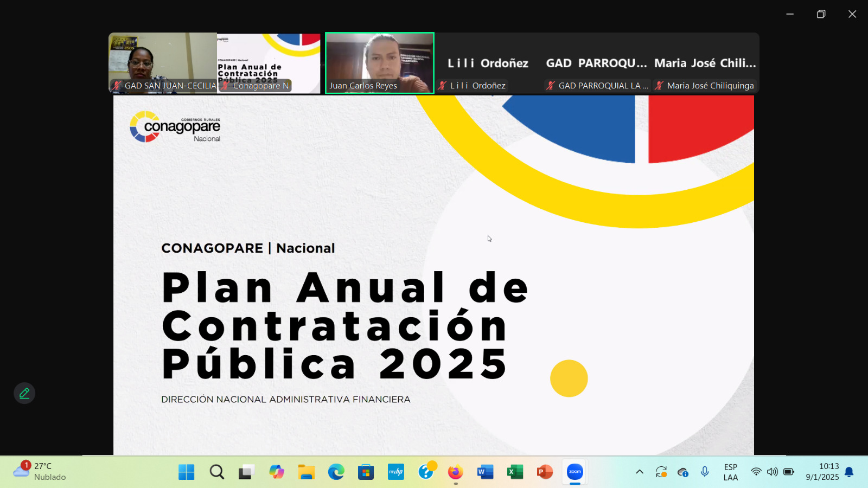
Task: Open the myHP app
Action: click(395, 472)
